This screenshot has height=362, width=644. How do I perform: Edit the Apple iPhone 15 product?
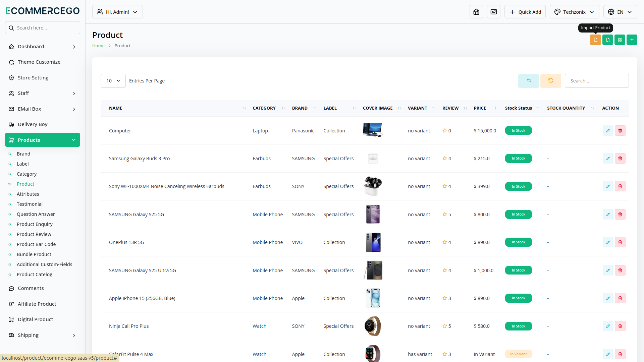608,298
